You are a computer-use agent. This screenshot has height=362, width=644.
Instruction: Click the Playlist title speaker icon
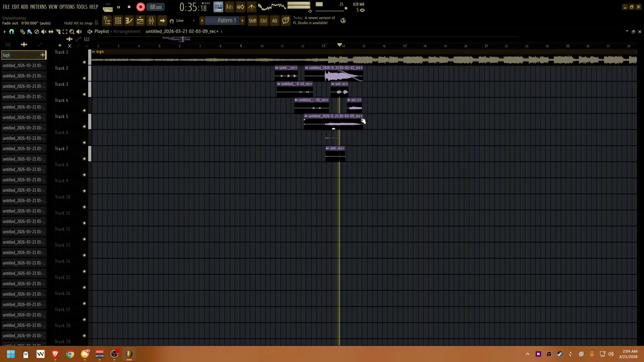[90, 31]
